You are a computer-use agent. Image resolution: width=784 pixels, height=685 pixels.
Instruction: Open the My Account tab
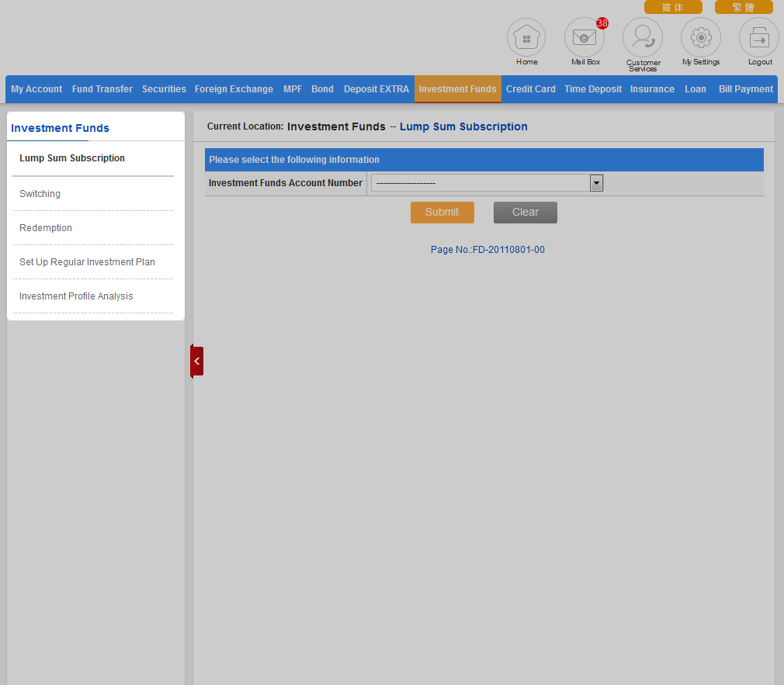36,89
